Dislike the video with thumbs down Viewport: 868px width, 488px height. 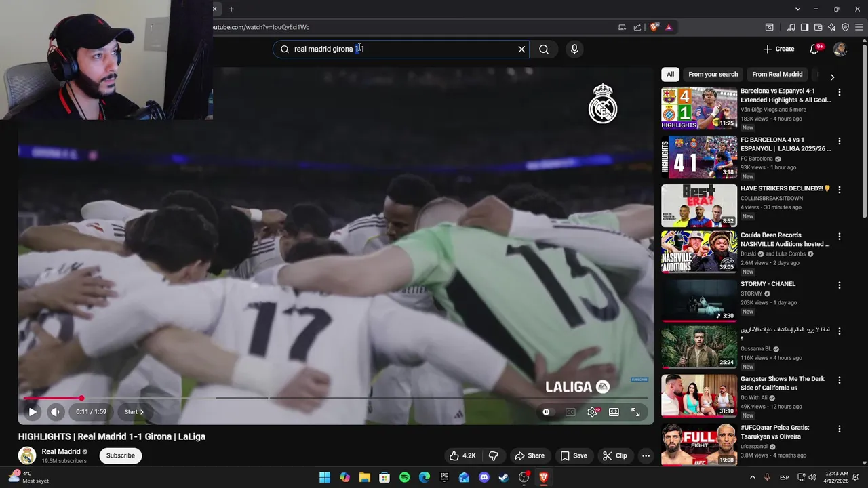[x=493, y=455]
